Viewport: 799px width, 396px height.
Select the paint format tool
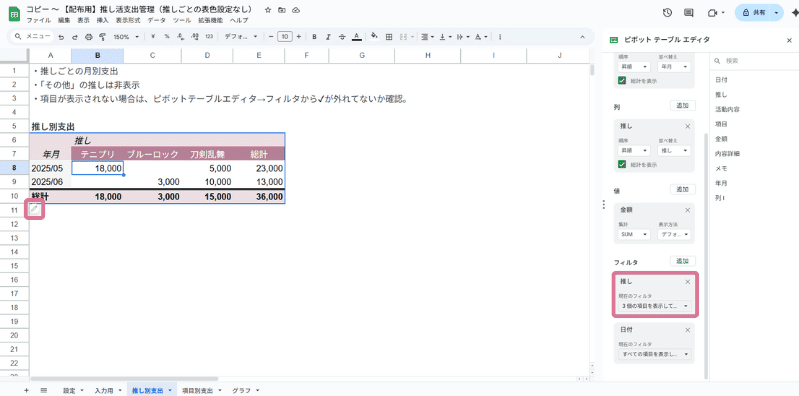point(102,37)
